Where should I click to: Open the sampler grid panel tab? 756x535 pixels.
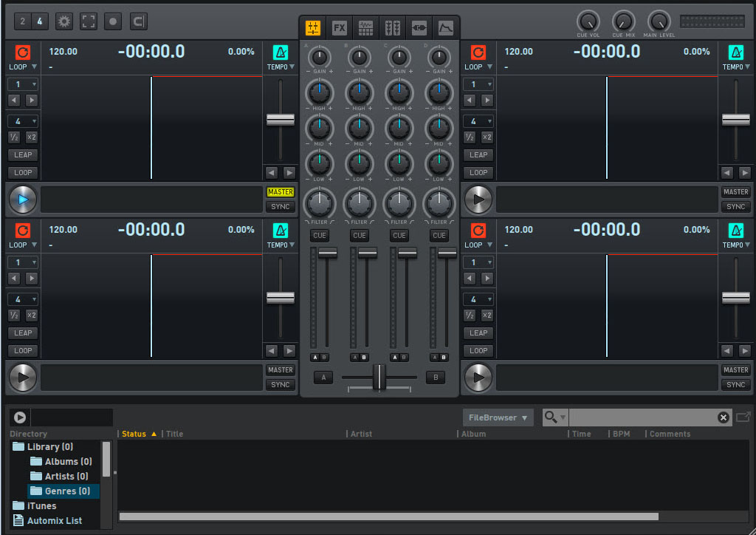pos(366,28)
